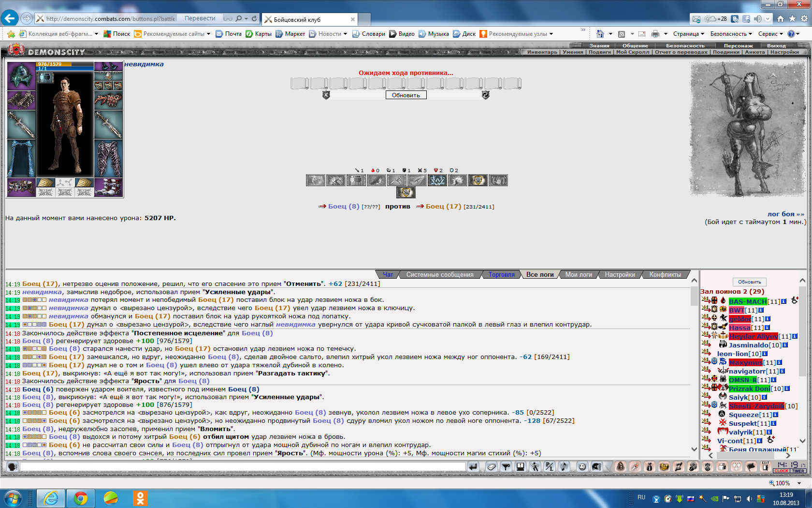
Task: Use the blue lightning arms skill icon
Action: point(437,180)
